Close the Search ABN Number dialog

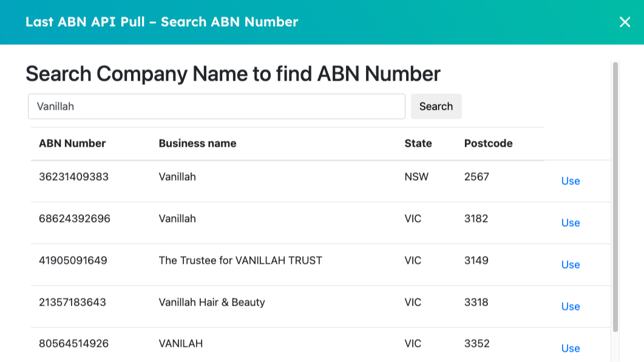[x=625, y=22]
